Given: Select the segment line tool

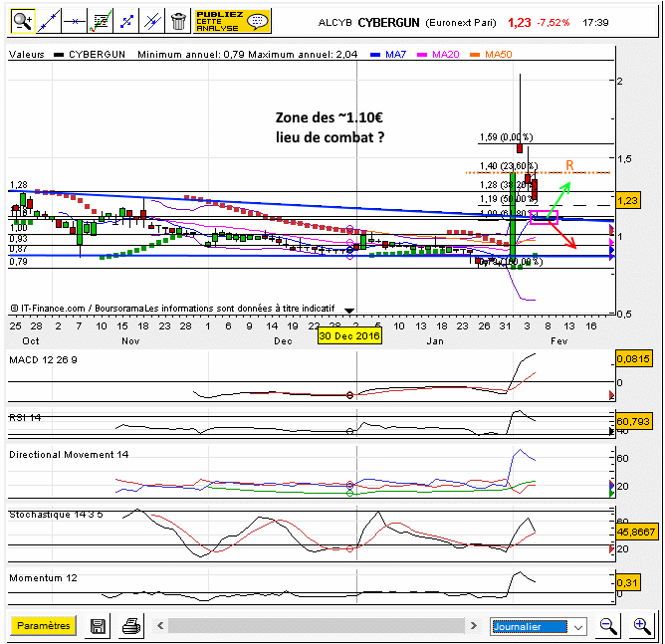Looking at the screenshot, I should pos(126,21).
